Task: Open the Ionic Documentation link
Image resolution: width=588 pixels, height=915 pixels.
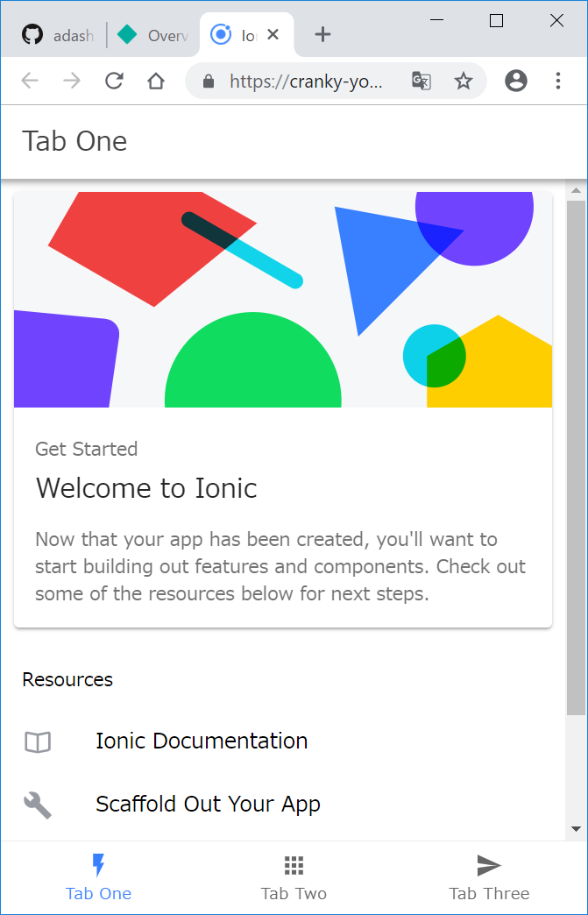Action: point(202,741)
